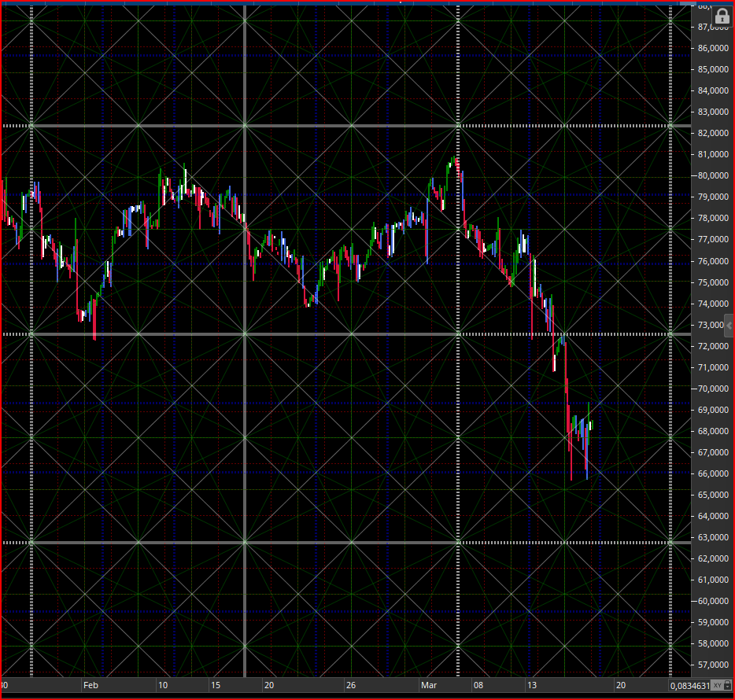Click the 0,0834631 scale value field

click(x=690, y=686)
